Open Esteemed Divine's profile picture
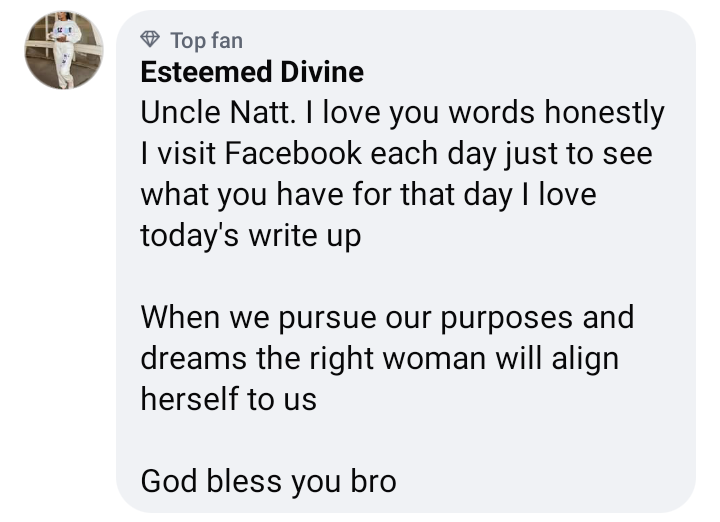 (x=63, y=51)
